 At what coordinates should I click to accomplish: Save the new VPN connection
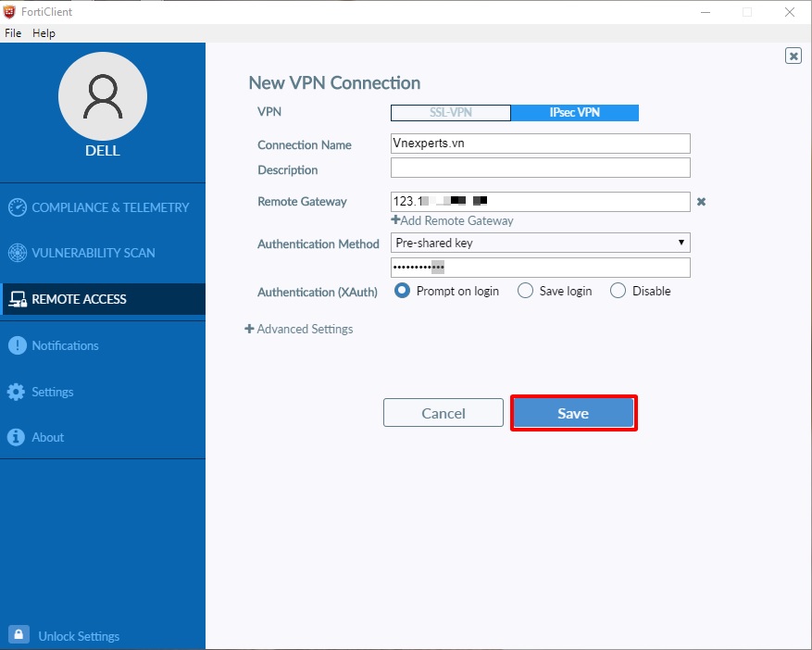point(573,413)
